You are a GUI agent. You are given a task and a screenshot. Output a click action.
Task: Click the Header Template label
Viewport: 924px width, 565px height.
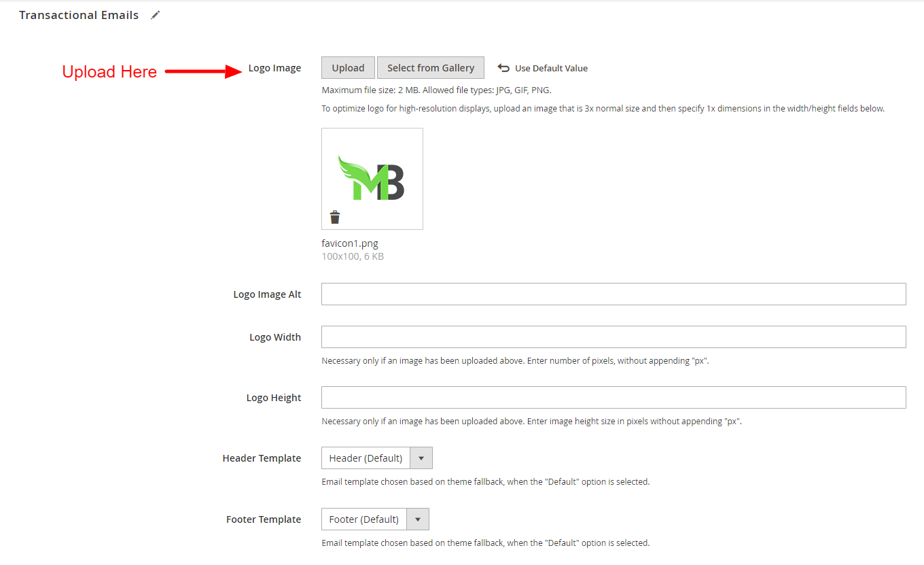coord(262,458)
